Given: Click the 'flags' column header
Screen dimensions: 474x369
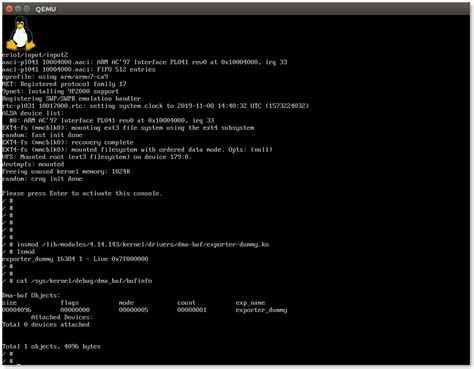Looking at the screenshot, I should pos(70,303).
